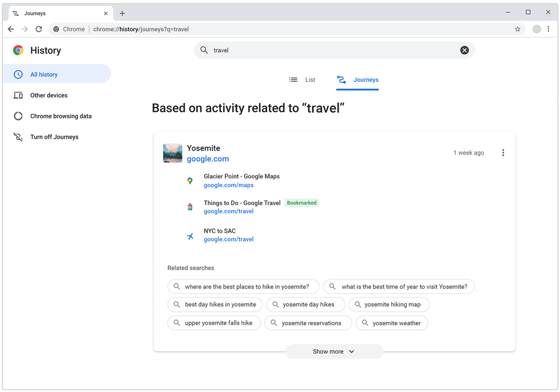Open the Chrome profile avatar
The image size is (560, 392).
tap(536, 28)
